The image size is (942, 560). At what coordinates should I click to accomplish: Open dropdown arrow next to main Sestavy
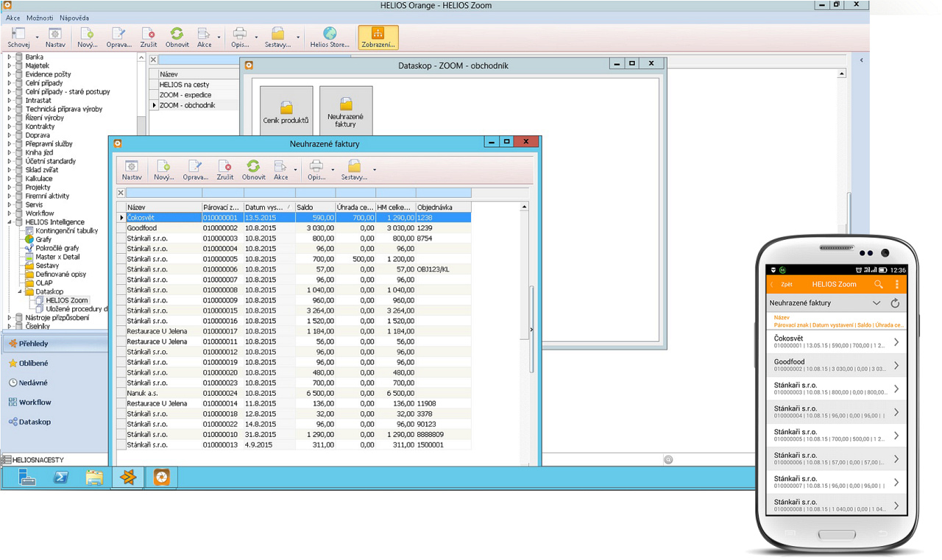point(298,38)
